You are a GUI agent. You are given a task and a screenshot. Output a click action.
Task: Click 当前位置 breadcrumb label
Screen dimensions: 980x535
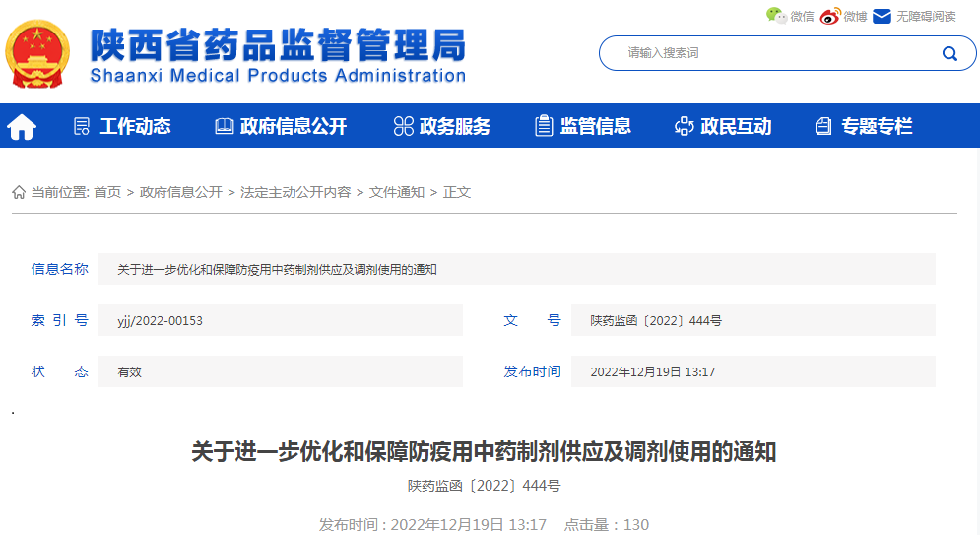tap(61, 192)
